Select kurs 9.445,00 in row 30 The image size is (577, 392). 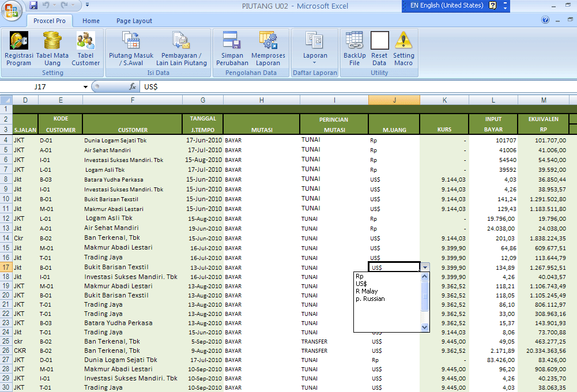point(444,387)
